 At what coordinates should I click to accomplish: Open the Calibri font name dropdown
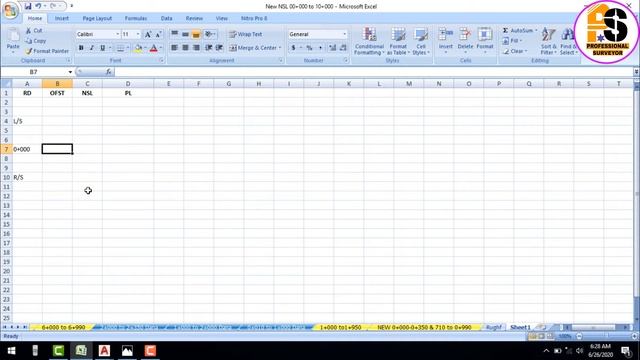(118, 34)
